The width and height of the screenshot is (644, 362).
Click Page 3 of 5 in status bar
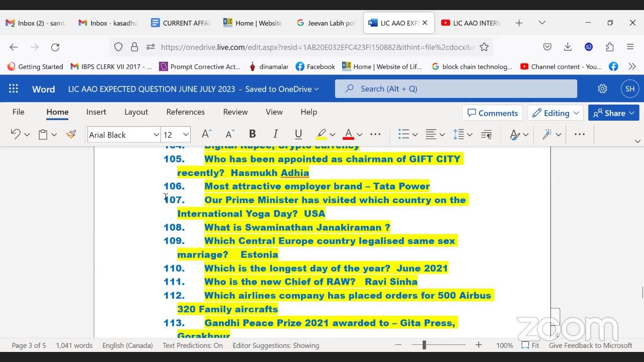click(x=29, y=345)
